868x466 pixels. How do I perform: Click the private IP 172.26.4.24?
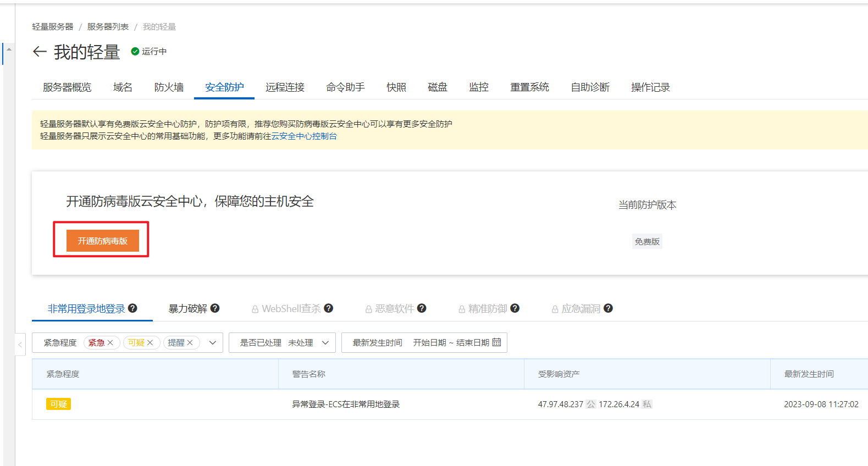619,404
